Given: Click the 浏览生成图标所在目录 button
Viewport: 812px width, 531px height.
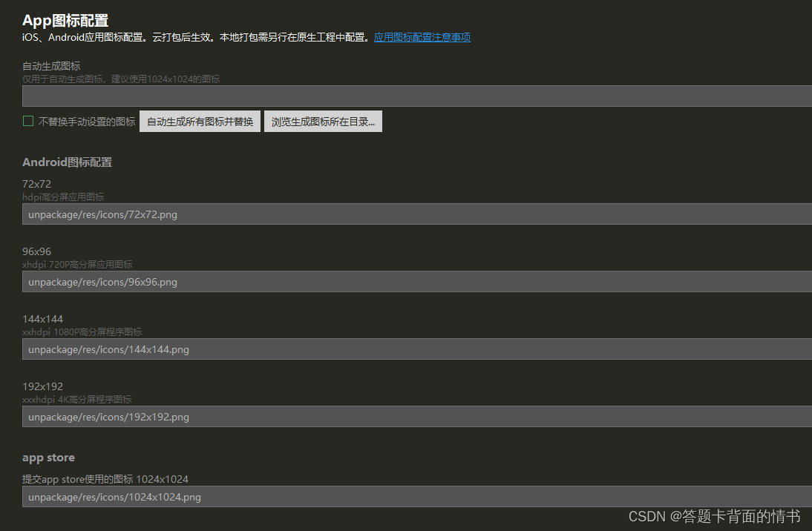Looking at the screenshot, I should pos(323,121).
